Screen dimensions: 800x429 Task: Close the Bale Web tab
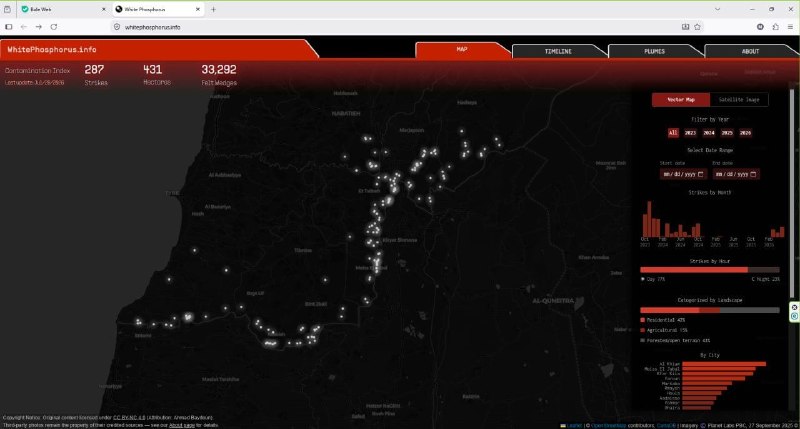tap(104, 9)
